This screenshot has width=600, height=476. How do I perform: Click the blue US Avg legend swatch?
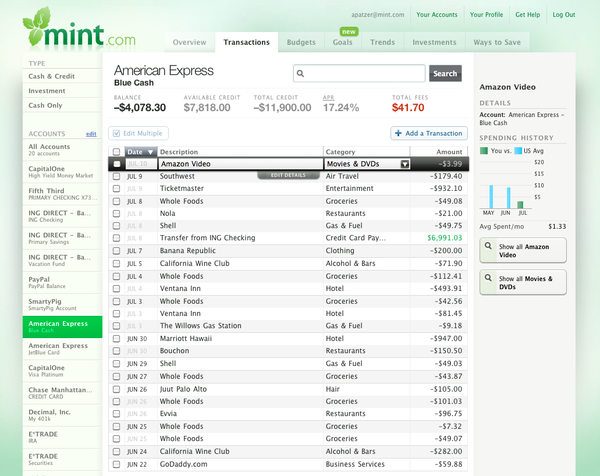pos(518,151)
